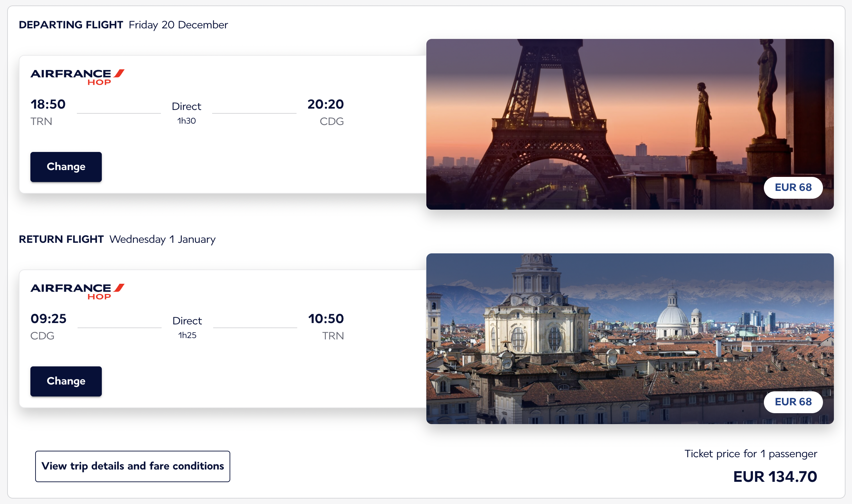This screenshot has width=852, height=504.
Task: Click the EUR 134.70 total ticket price
Action: pyautogui.click(x=775, y=477)
